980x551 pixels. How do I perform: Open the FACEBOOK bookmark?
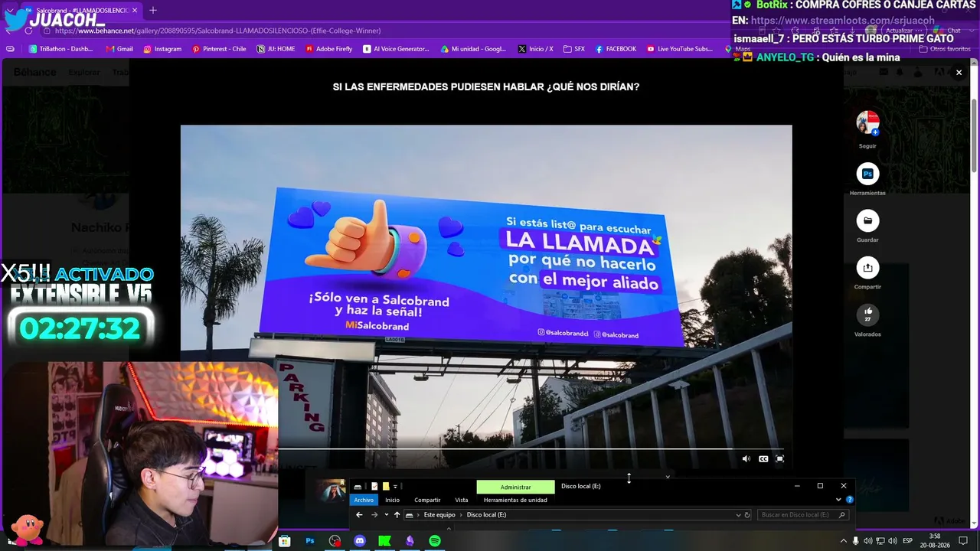pos(616,49)
